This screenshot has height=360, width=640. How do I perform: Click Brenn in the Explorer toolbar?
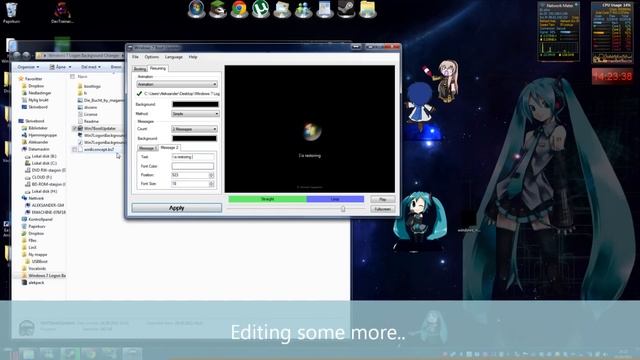(116, 67)
